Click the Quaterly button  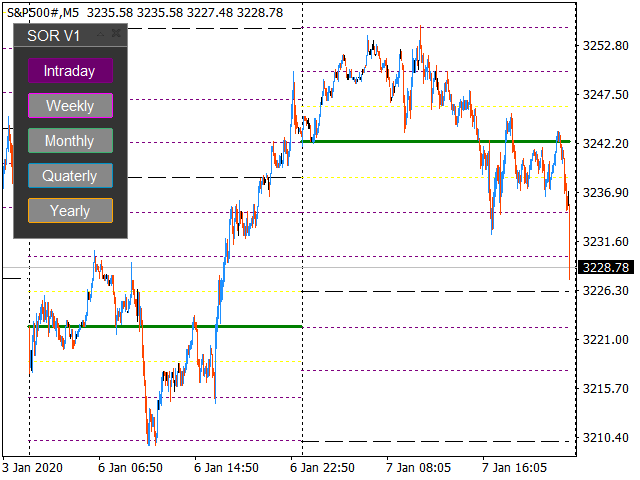pyautogui.click(x=70, y=176)
